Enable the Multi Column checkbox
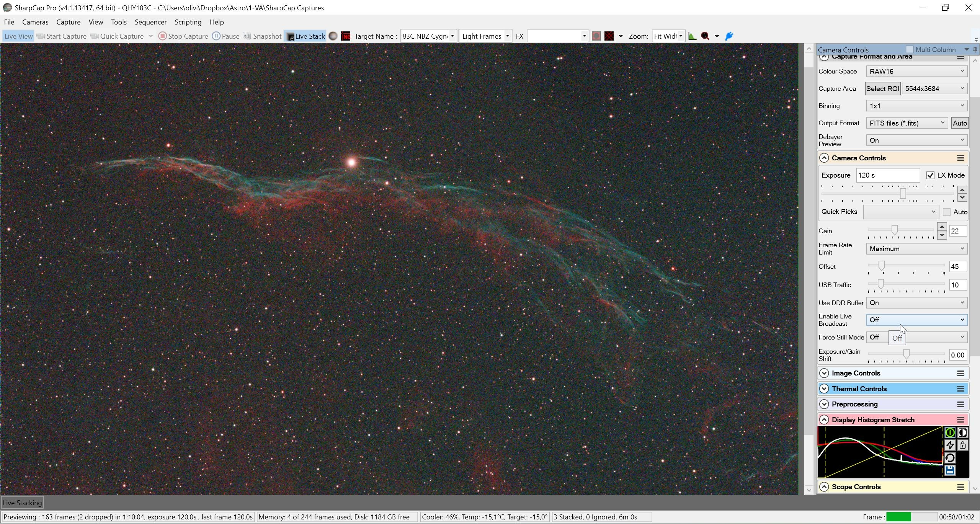Image resolution: width=980 pixels, height=524 pixels. tap(910, 49)
